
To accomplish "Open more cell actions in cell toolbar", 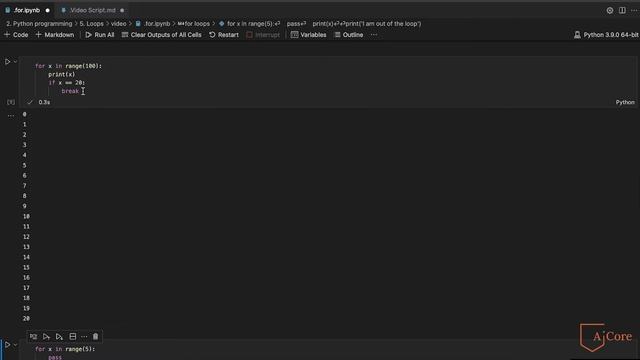I will [84, 336].
